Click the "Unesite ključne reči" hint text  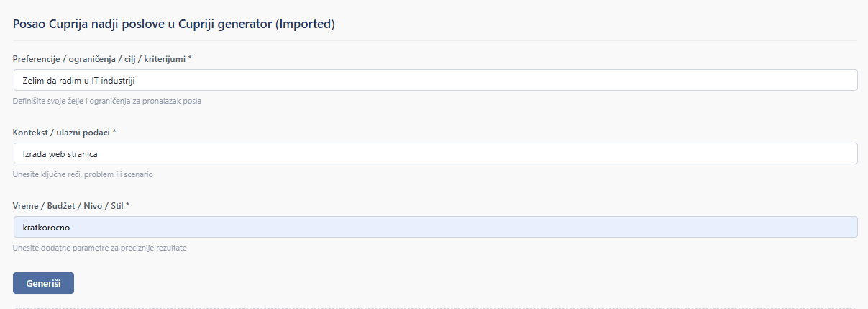click(x=83, y=174)
